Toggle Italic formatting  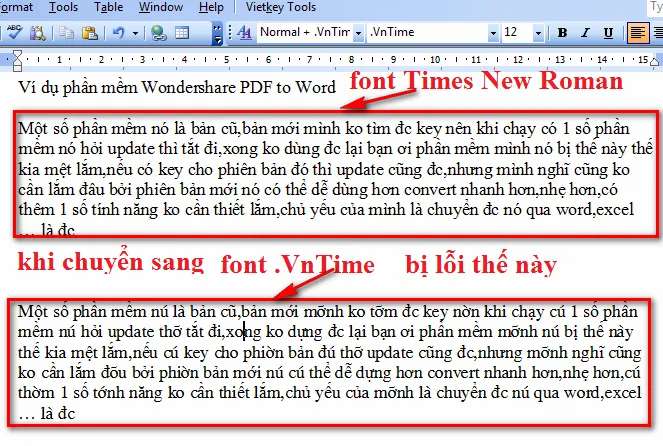[585, 33]
